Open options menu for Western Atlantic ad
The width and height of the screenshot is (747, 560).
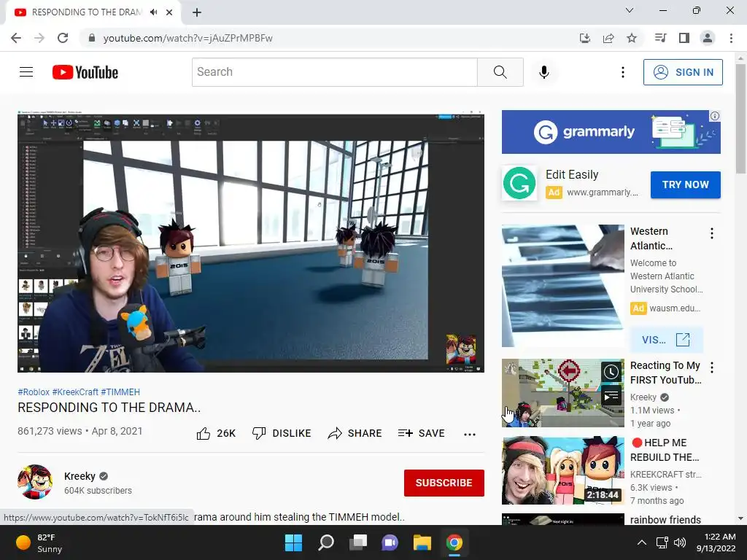(712, 233)
